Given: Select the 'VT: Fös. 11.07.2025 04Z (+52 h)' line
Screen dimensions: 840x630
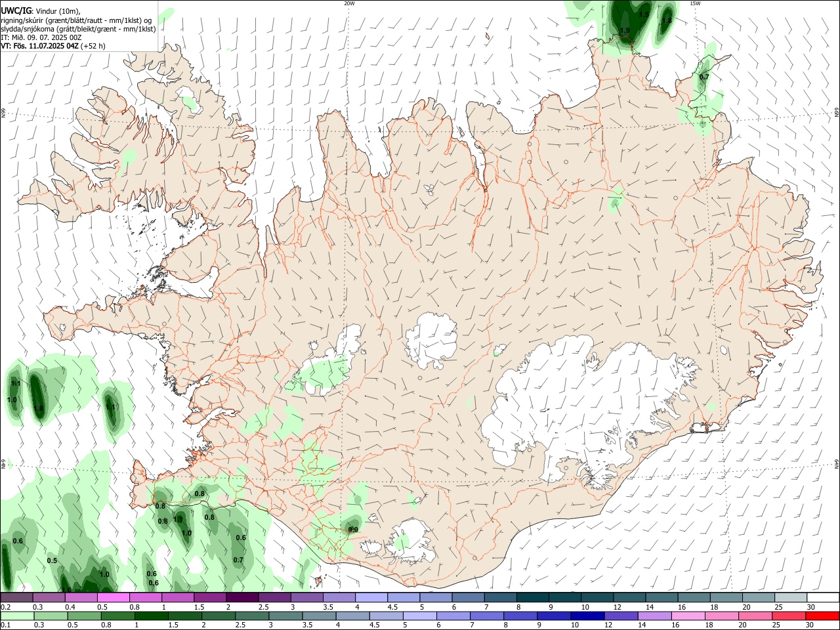Looking at the screenshot, I should click(x=52, y=46).
